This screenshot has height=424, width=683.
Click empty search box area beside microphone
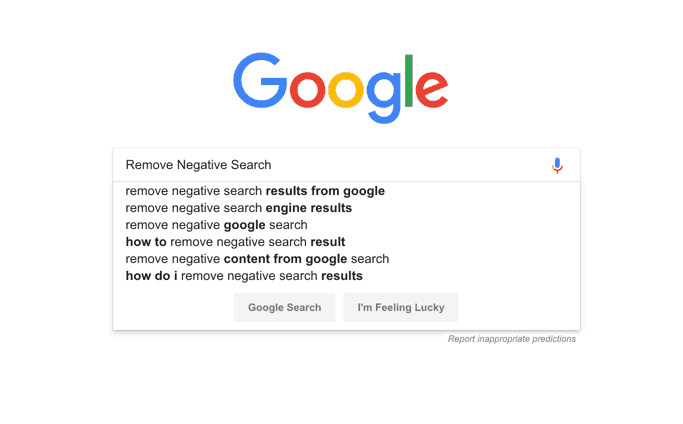tap(409, 165)
